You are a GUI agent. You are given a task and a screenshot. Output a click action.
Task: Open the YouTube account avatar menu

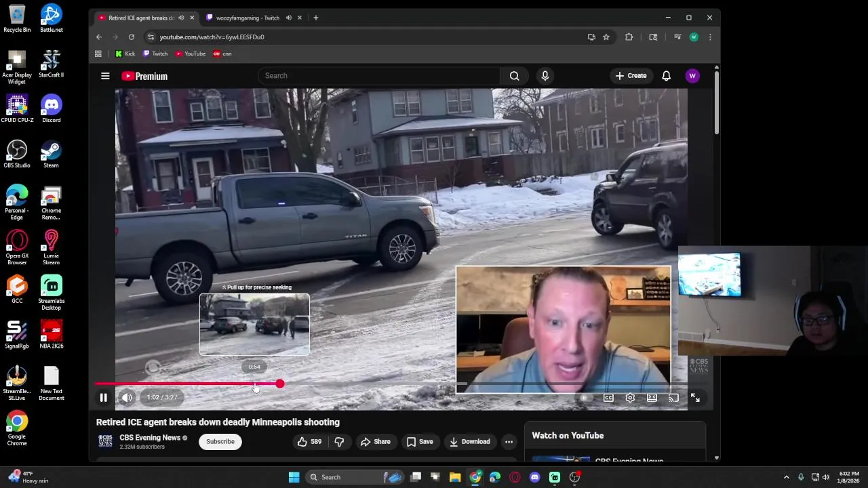tap(692, 76)
